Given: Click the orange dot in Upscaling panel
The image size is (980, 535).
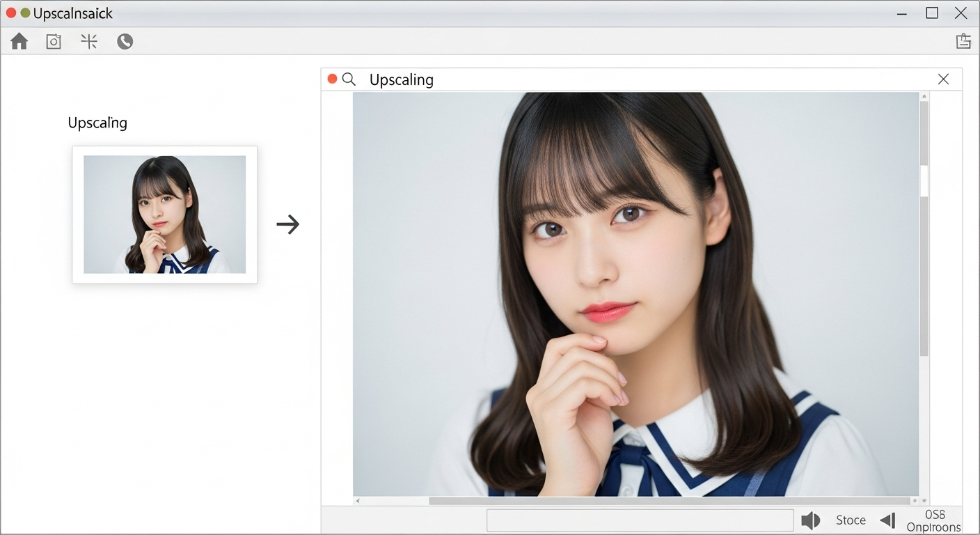Looking at the screenshot, I should (x=333, y=79).
